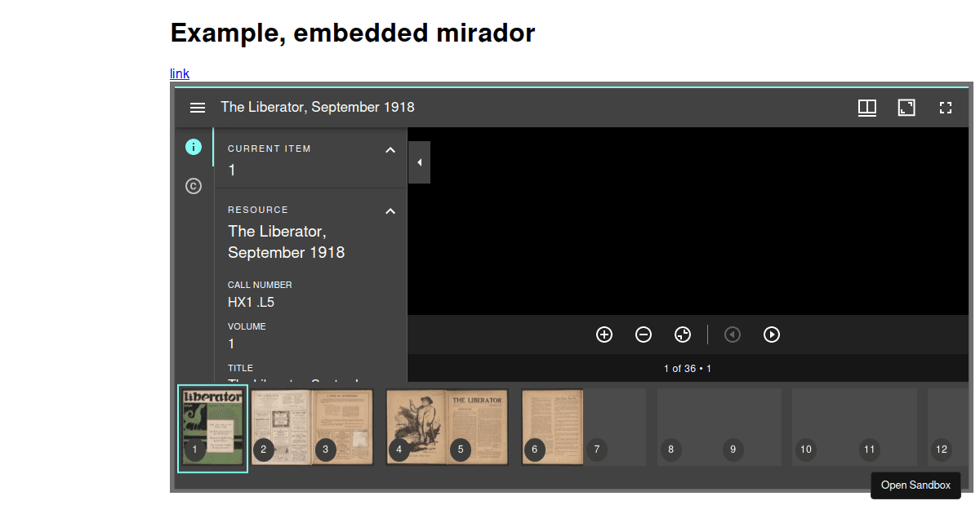Zoom out of the page image
This screenshot has width=980, height=514.
[644, 335]
